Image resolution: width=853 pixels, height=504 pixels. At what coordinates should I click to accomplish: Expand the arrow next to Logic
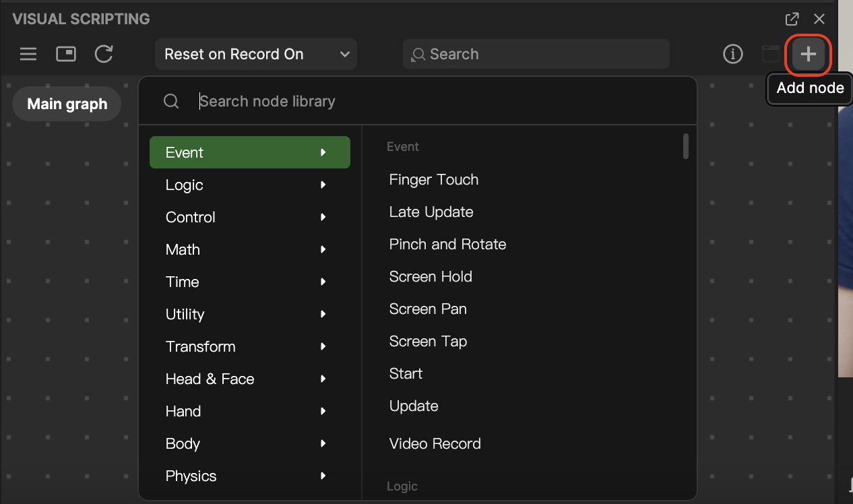[x=323, y=185]
